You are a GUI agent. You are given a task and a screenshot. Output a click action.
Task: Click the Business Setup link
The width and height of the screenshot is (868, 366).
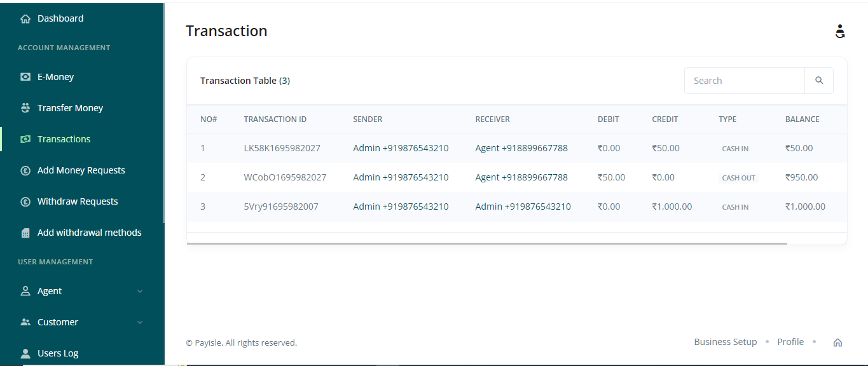(725, 342)
